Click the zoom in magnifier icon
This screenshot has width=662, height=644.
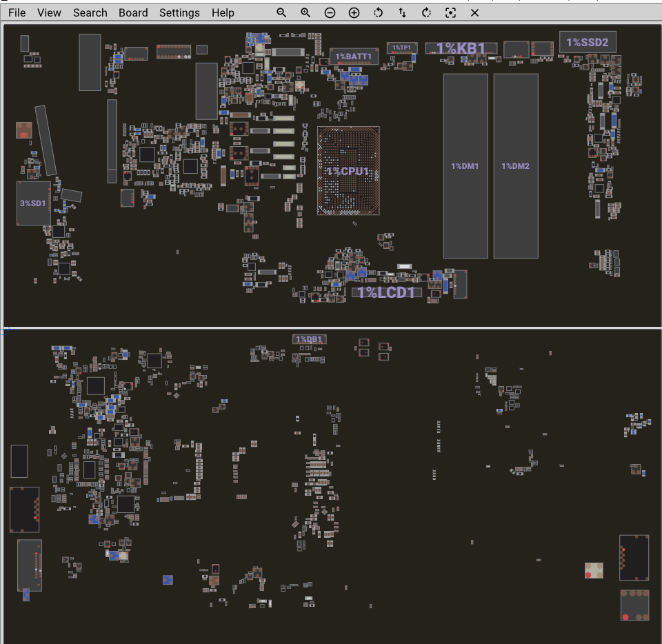pyautogui.click(x=305, y=12)
